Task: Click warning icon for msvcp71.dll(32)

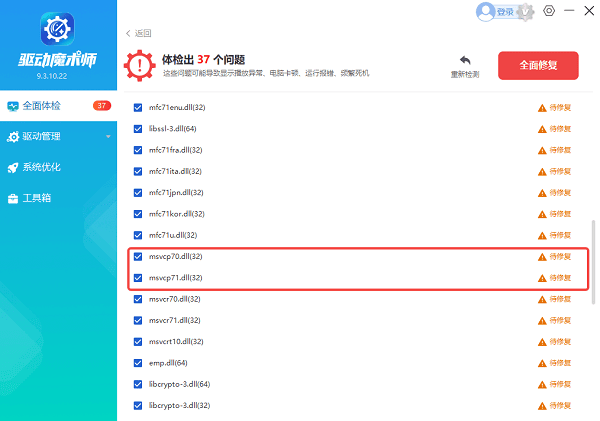Action: coord(542,278)
